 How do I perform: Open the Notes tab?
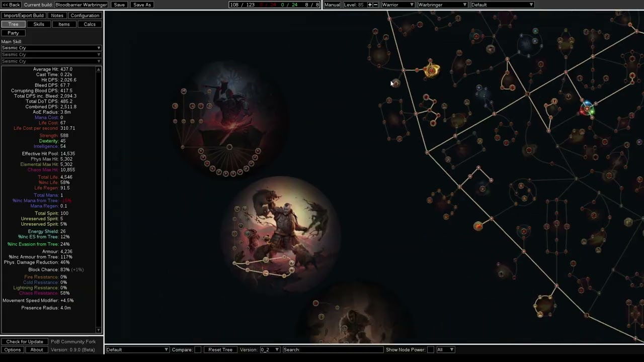pos(57,16)
